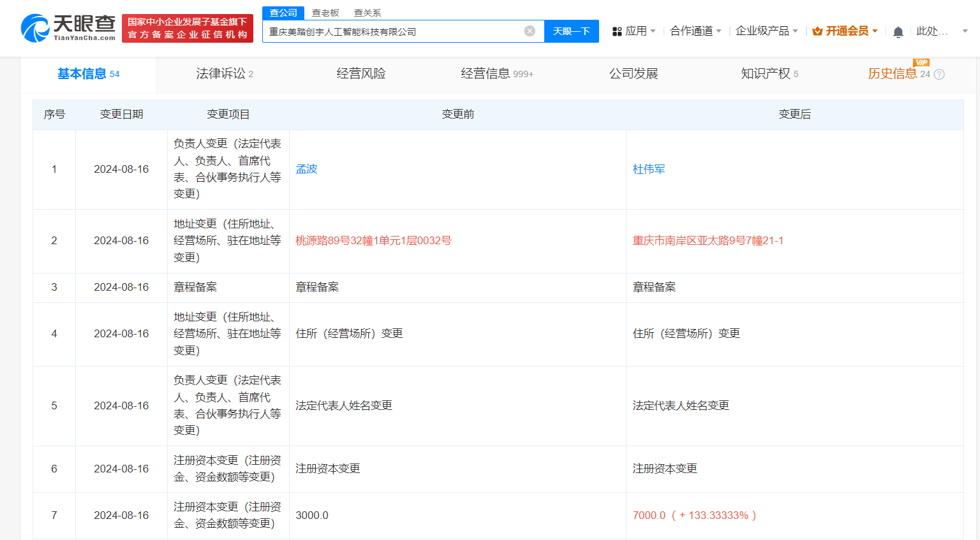
Task: Select the 查关系 search tab
Action: pyautogui.click(x=367, y=12)
